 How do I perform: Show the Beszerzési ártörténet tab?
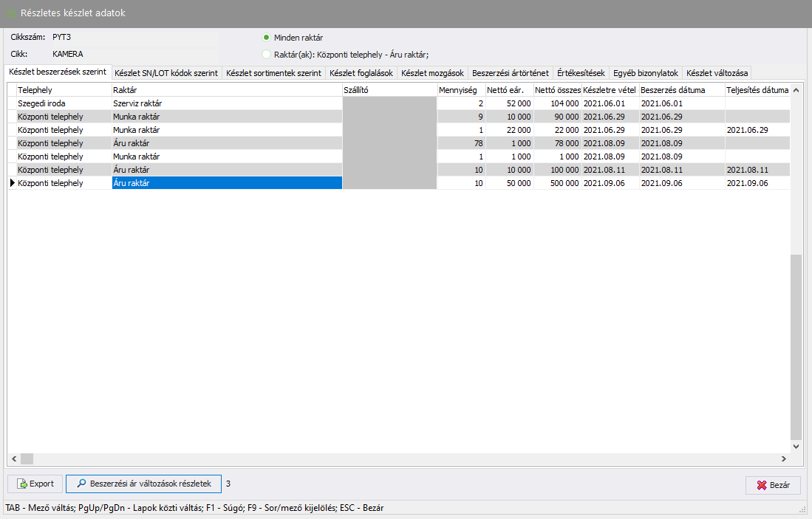510,73
